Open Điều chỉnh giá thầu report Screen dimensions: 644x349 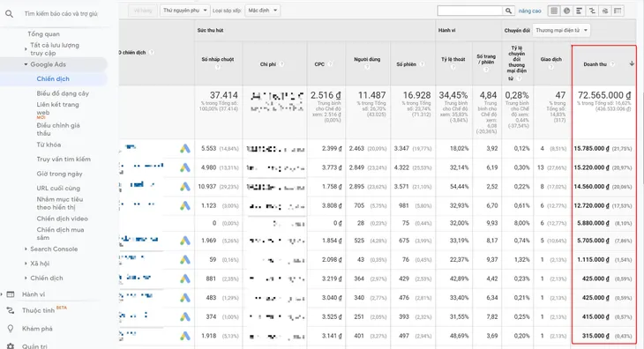point(58,130)
